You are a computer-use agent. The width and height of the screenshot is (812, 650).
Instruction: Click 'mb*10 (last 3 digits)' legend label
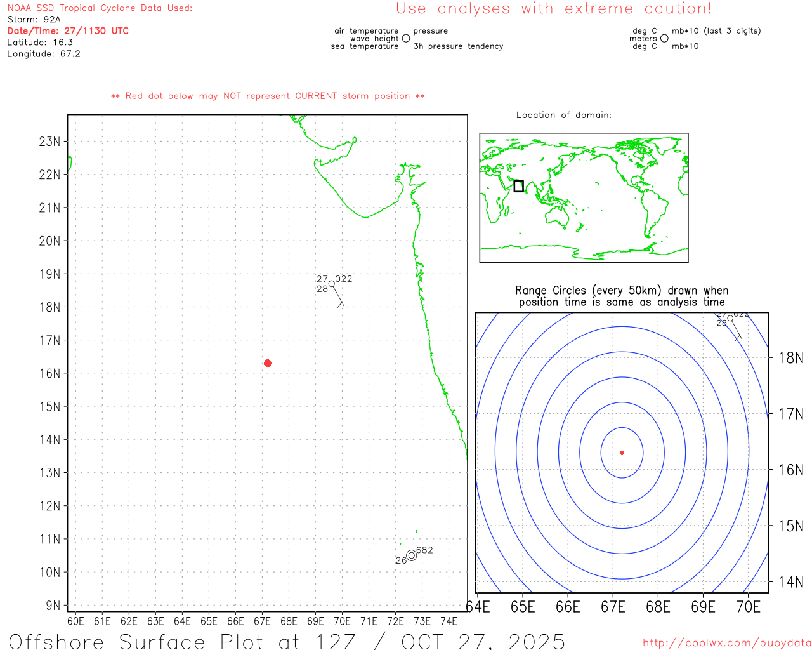coord(716,31)
